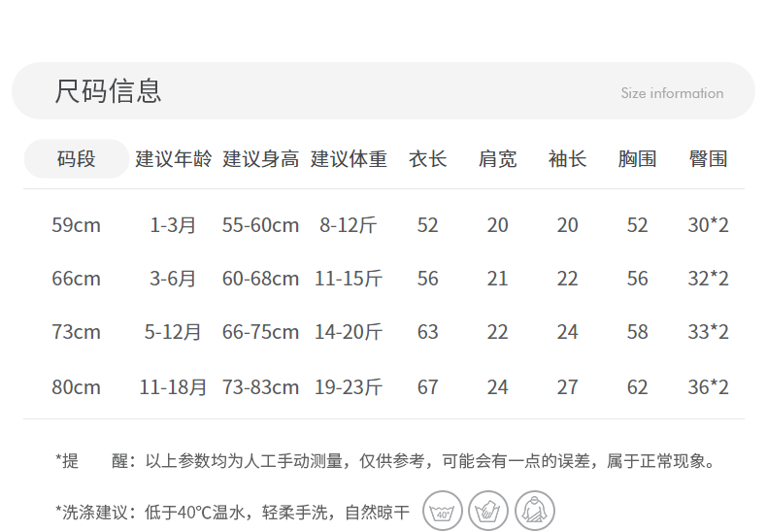
Task: Click the 胸围 column header
Action: coord(637,159)
